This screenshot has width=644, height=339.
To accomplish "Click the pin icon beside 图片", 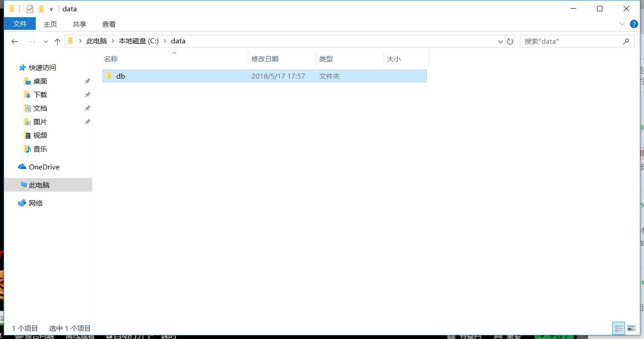I will tap(88, 122).
